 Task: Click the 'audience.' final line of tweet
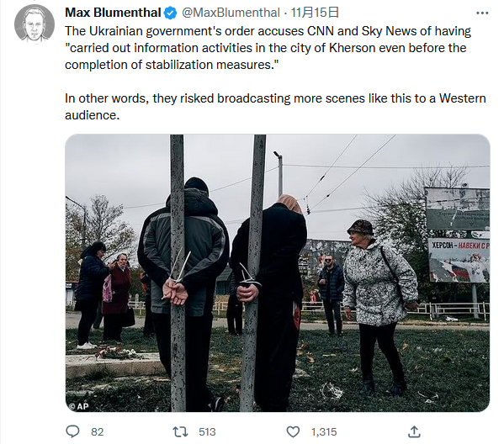pyautogui.click(x=93, y=115)
